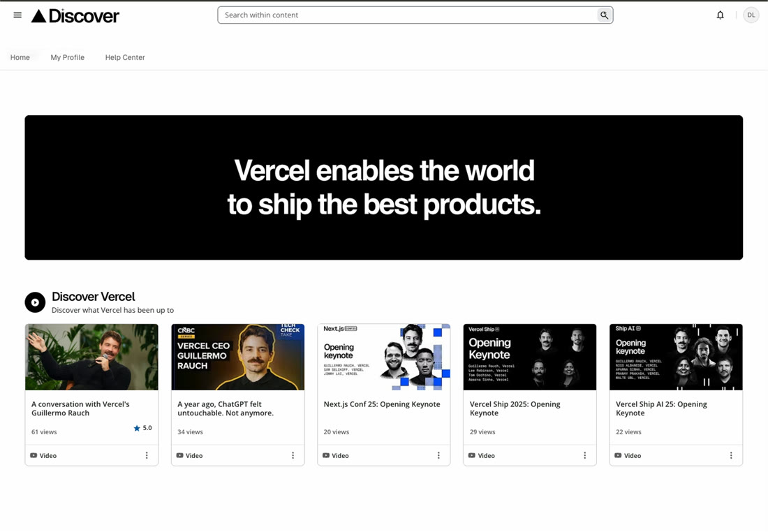768x532 pixels.
Task: Open 'Vercel Ship 2025: Opening Keynote' title
Action: tap(515, 408)
